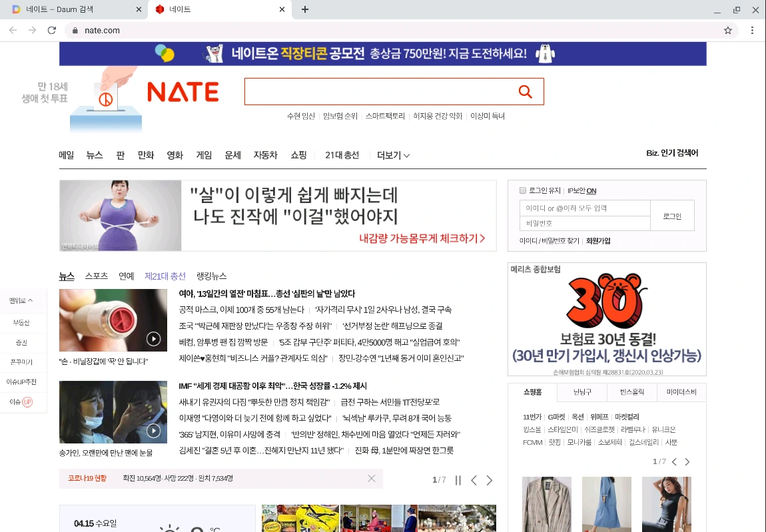The image size is (766, 532).
Task: Click trending keyword 스마트팩토리
Action: coord(385,117)
